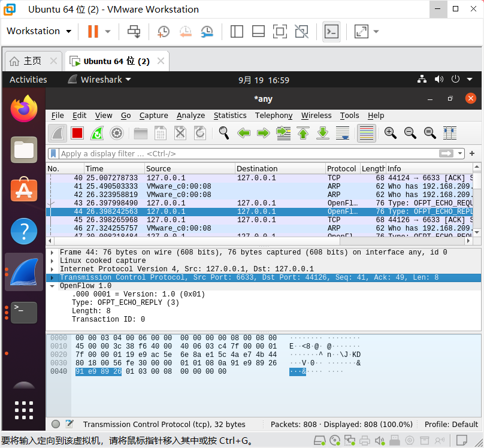
Task: Open Terminal from the dock
Action: [24, 312]
